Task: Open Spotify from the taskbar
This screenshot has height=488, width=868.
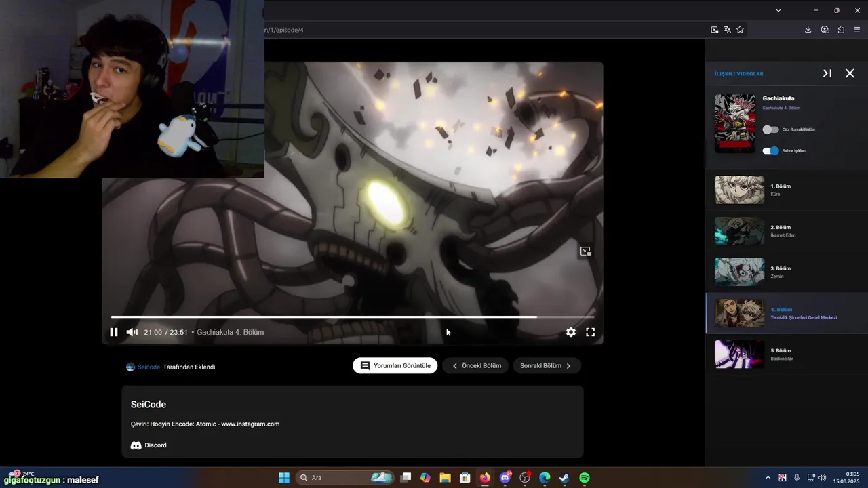Action: 585,478
